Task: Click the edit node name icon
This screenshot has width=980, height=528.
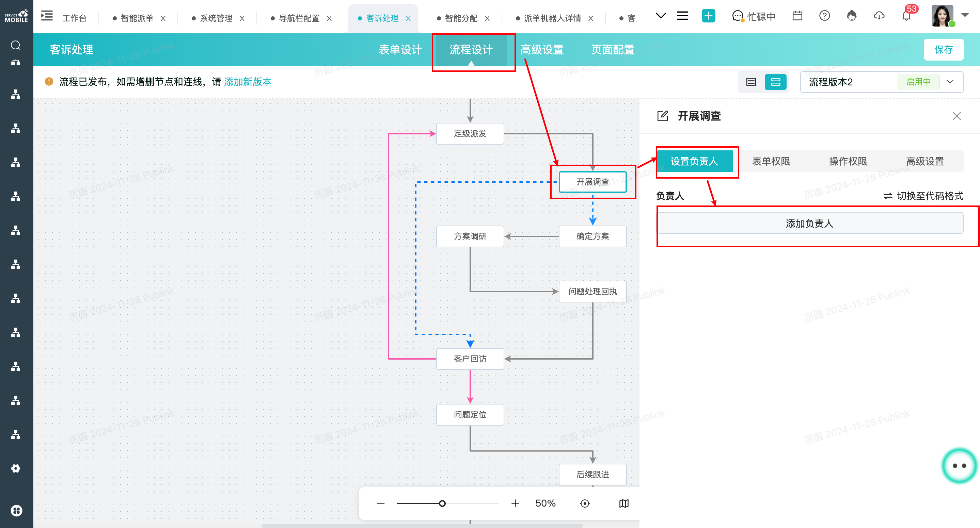Action: pos(662,116)
